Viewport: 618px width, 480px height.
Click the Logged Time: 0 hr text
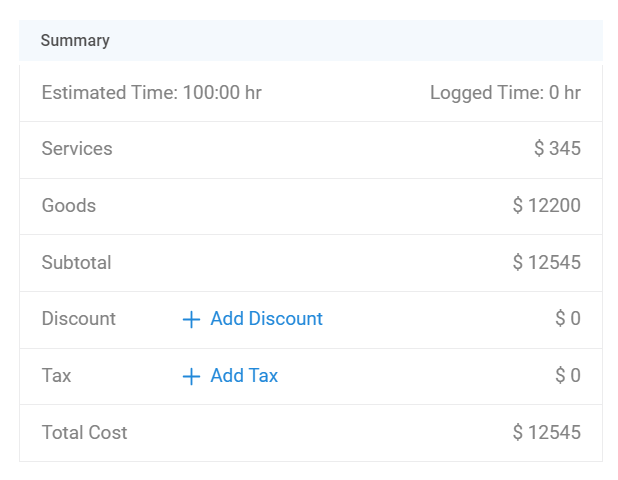pos(505,93)
